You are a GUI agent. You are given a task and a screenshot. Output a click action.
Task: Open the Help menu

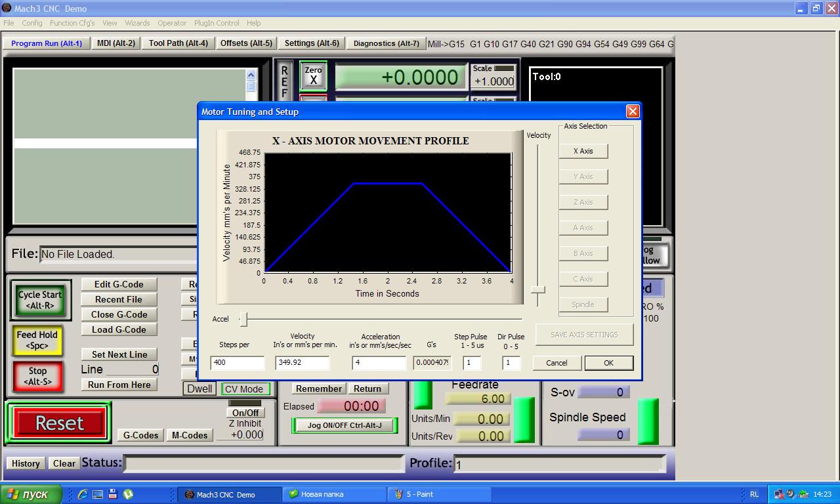click(253, 23)
